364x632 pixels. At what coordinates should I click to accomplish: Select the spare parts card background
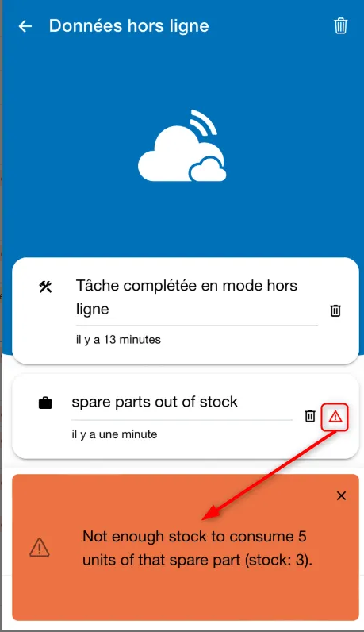[x=186, y=416]
